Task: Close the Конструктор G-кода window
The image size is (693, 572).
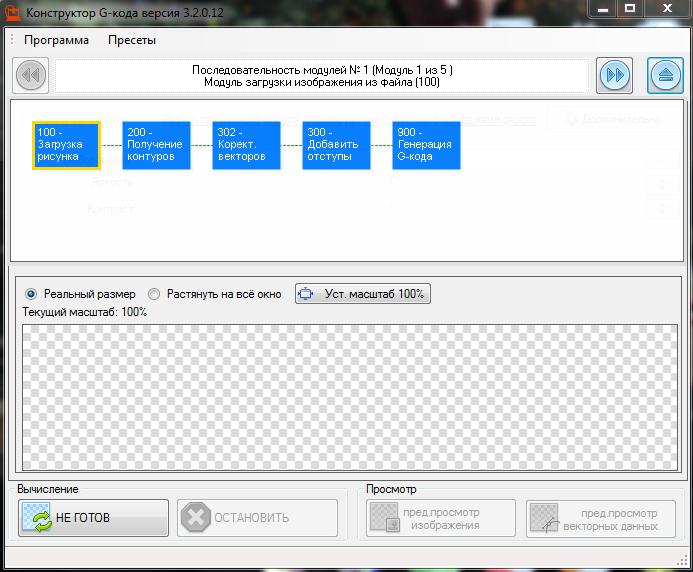Action: click(667, 9)
